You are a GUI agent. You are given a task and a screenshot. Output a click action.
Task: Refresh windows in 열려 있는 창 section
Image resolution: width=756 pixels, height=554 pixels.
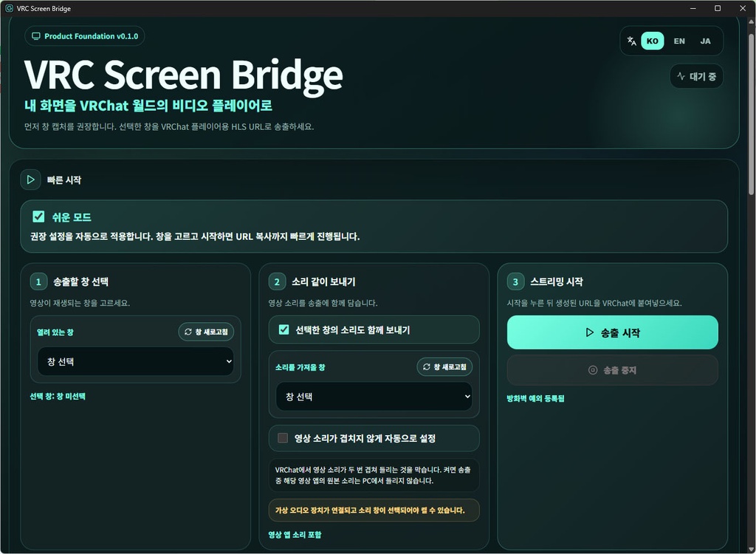pos(207,332)
